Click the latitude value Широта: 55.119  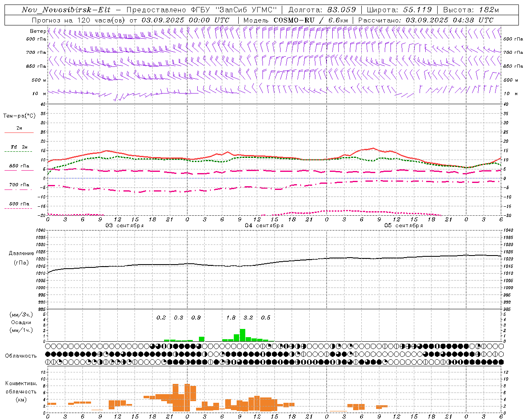(x=399, y=10)
